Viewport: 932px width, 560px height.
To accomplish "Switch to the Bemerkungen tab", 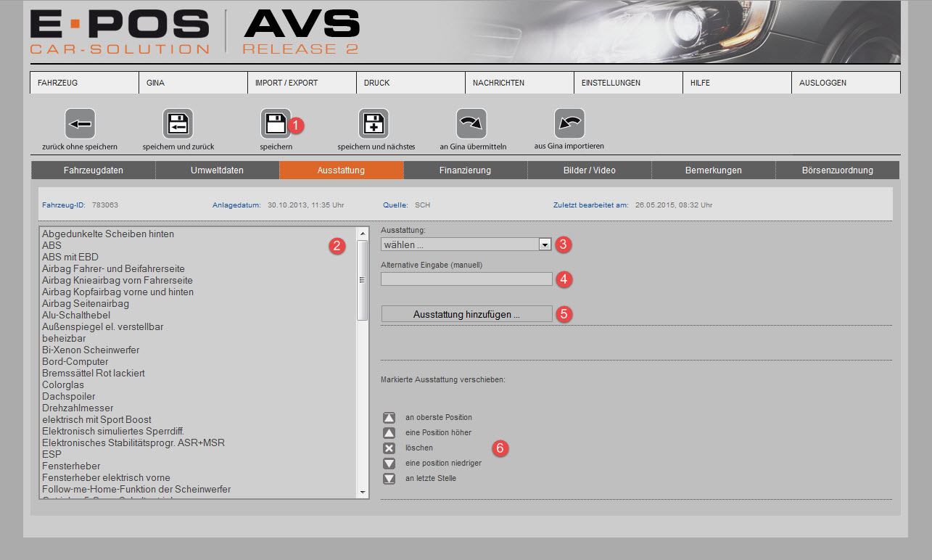I will 713,170.
